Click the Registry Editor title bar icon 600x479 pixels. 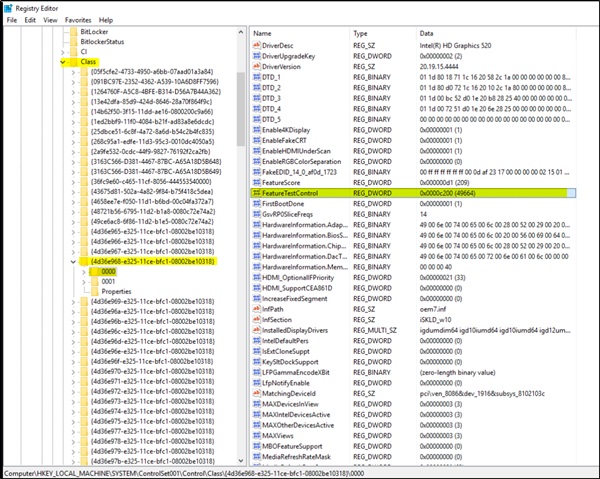click(x=8, y=8)
